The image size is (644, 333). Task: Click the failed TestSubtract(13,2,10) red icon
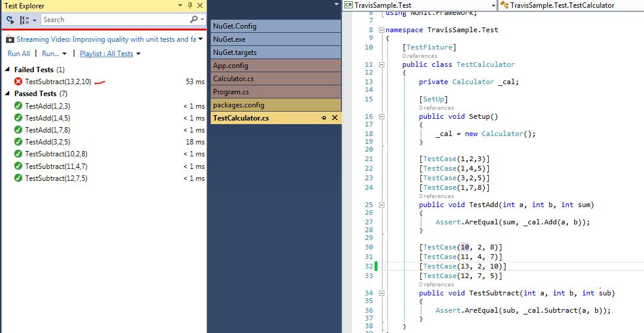[19, 82]
